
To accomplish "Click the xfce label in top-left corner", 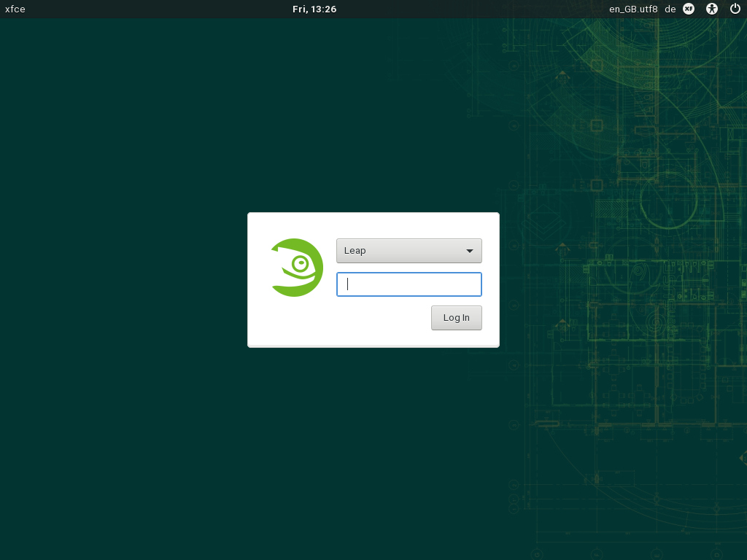I will (15, 9).
